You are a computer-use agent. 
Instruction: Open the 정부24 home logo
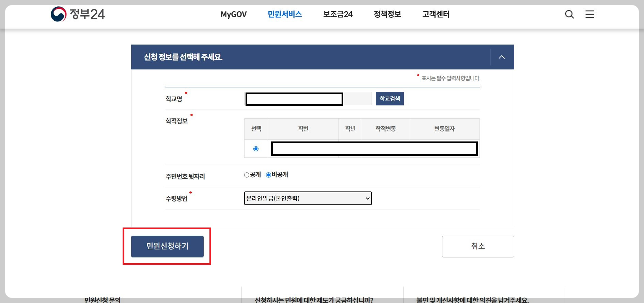(x=78, y=14)
